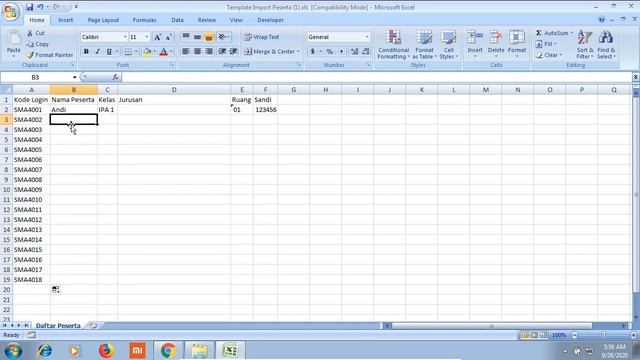640x360 pixels.
Task: Center cell text horizontally
Action: point(197,51)
